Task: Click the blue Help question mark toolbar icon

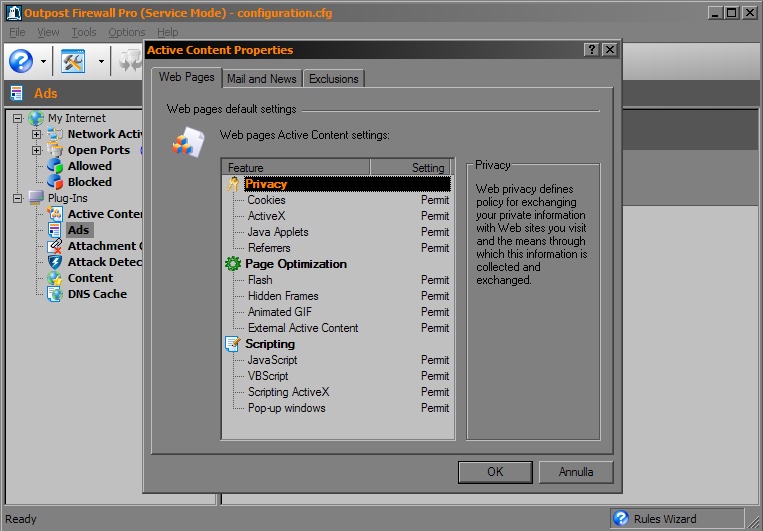Action: coord(21,61)
